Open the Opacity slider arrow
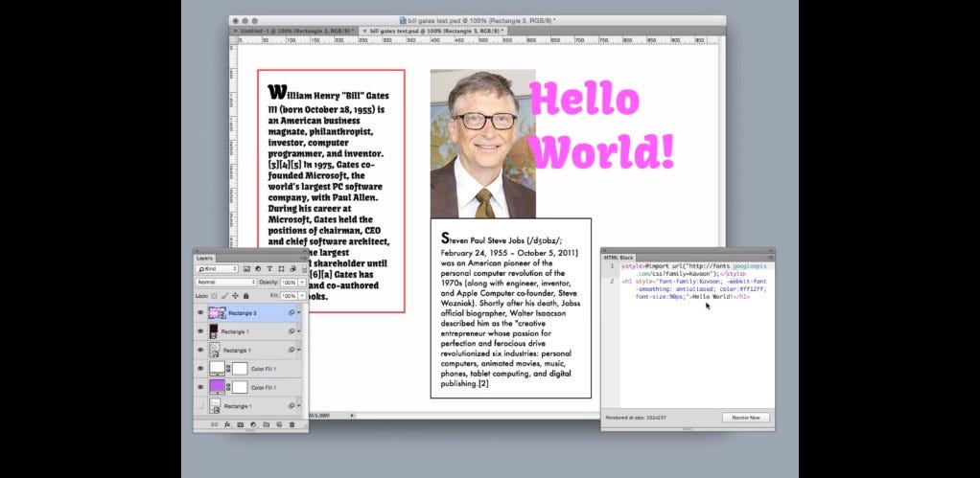Image resolution: width=980 pixels, height=478 pixels. (x=302, y=283)
